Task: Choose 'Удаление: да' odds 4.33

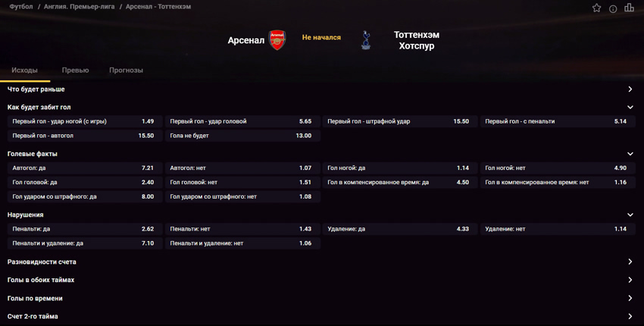Action: point(400,229)
